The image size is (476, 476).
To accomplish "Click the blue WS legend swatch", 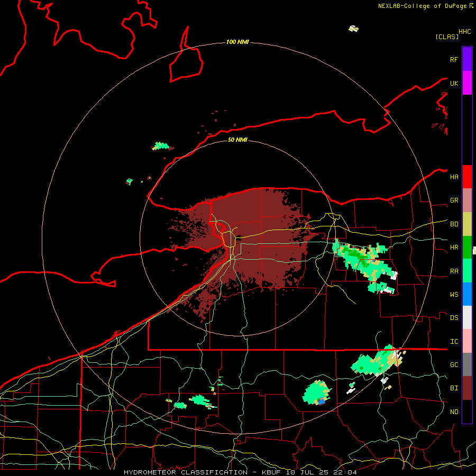I will click(x=467, y=294).
